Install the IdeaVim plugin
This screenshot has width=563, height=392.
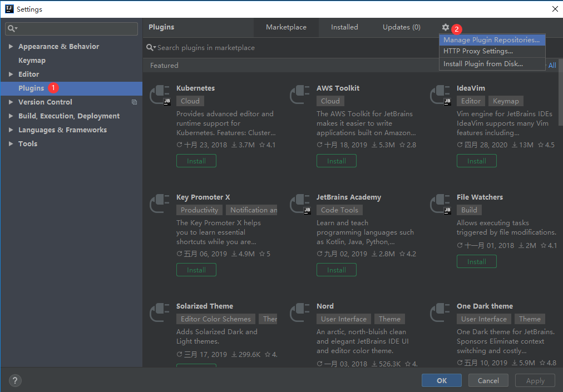click(x=477, y=161)
